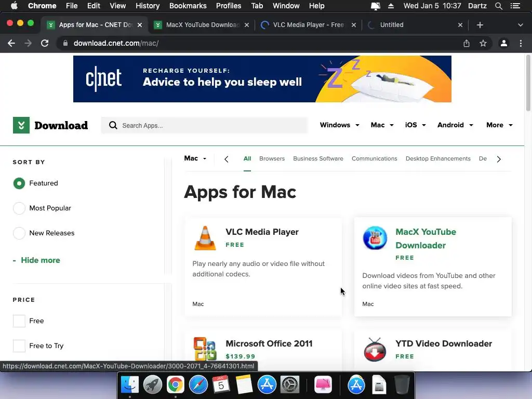532x399 pixels.
Task: Go forward with the browser forward arrow
Action: point(28,43)
